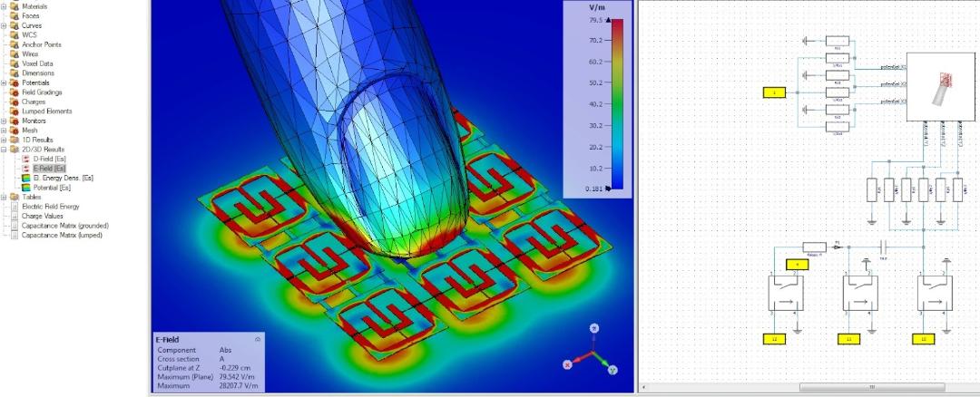Click the capacitor symbol in the schematic
Image resolution: width=980 pixels, height=397 pixels.
pos(883,247)
